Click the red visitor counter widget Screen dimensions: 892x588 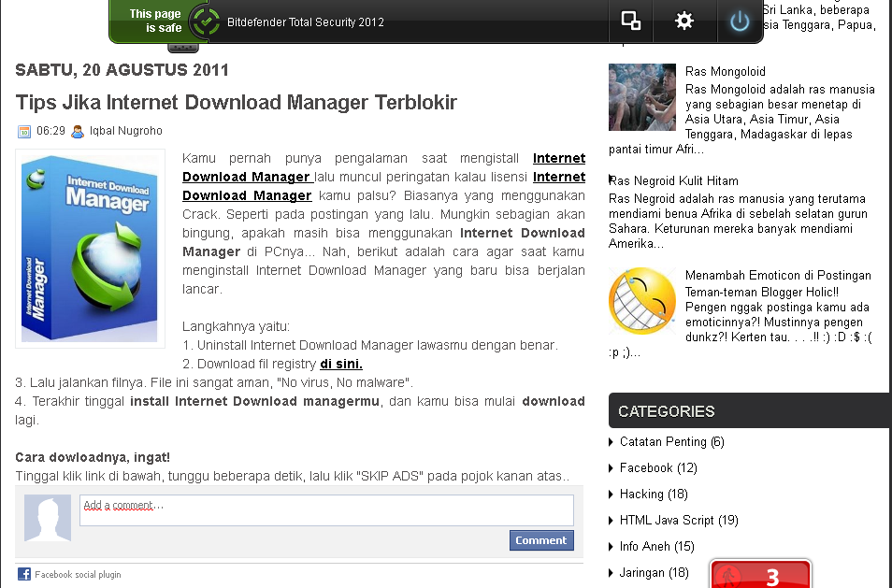(x=760, y=574)
